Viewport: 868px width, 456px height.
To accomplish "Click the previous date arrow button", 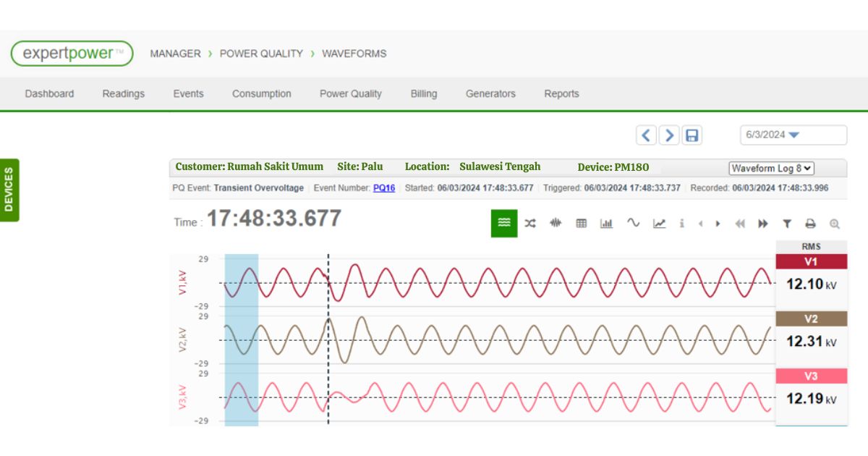I will click(x=646, y=135).
